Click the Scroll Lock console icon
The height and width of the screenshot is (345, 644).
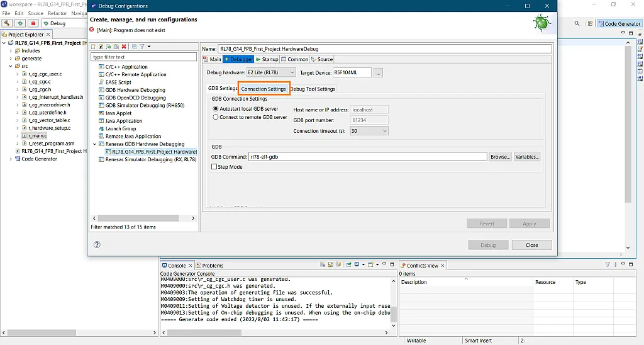tap(331, 265)
